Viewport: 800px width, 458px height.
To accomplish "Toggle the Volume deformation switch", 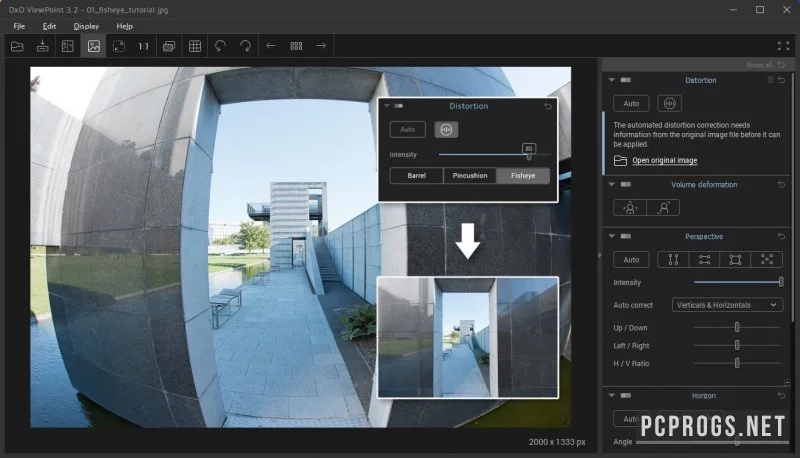I will tap(626, 184).
